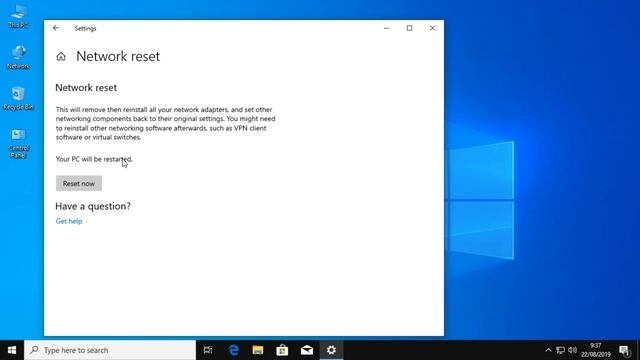Go back using the Settings back arrow
Viewport: 640px width, 360px height.
[56, 28]
